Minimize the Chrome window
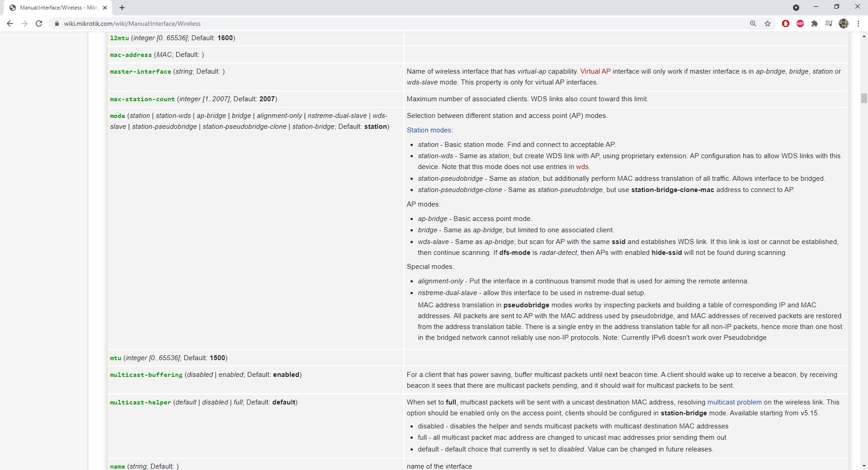Screen dimensions: 868x470 pos(816,7)
